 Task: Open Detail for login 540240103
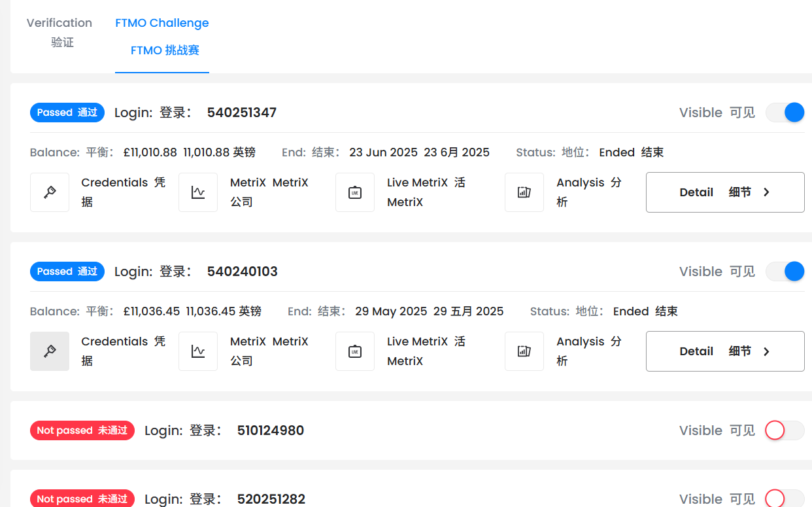(x=725, y=351)
